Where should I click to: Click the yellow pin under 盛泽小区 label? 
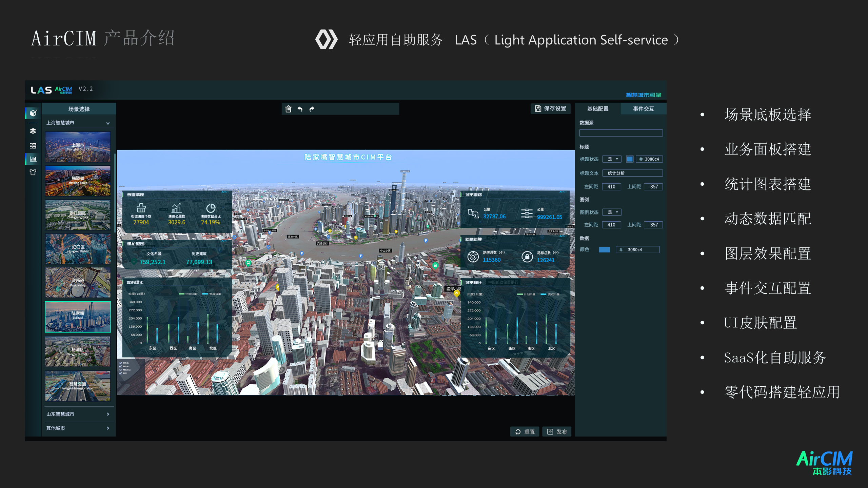pyautogui.click(x=457, y=294)
